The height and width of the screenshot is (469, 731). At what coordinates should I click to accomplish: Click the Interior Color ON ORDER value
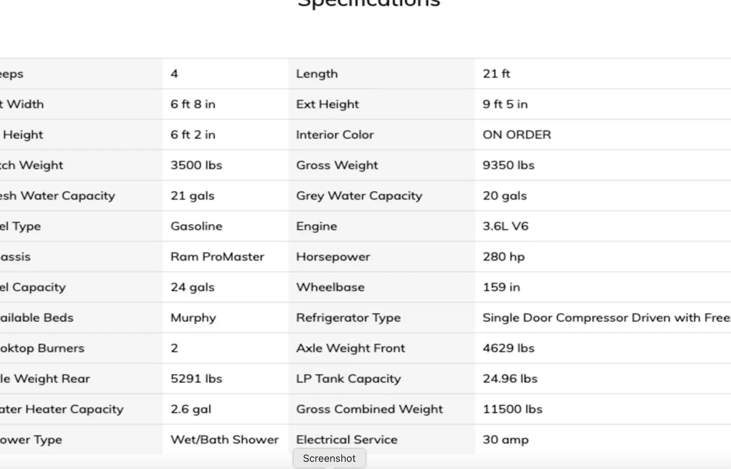pyautogui.click(x=516, y=135)
